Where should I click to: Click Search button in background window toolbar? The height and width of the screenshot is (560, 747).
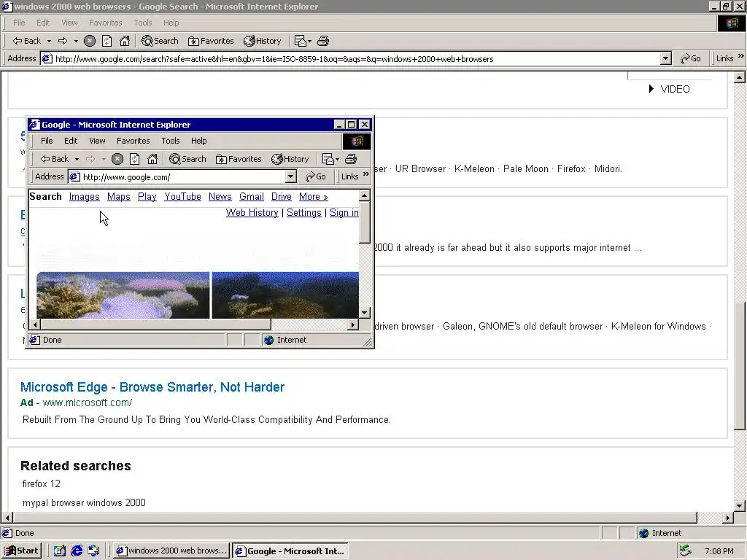click(160, 41)
